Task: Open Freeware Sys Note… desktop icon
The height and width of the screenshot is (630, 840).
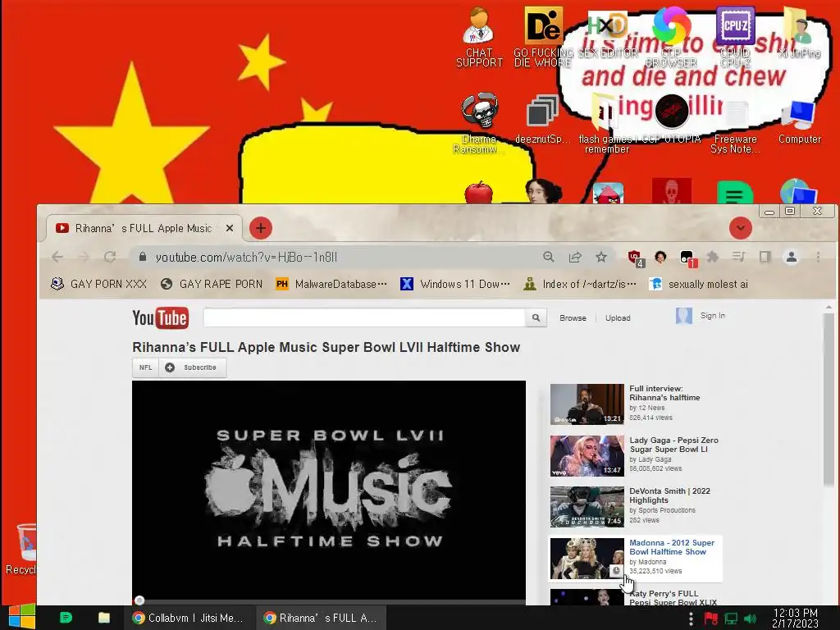Action: [735, 125]
